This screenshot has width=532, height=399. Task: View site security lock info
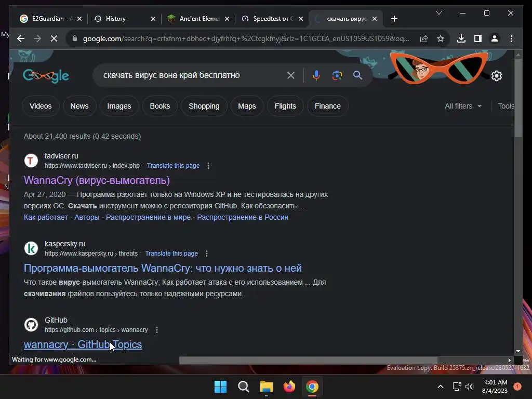pyautogui.click(x=75, y=38)
